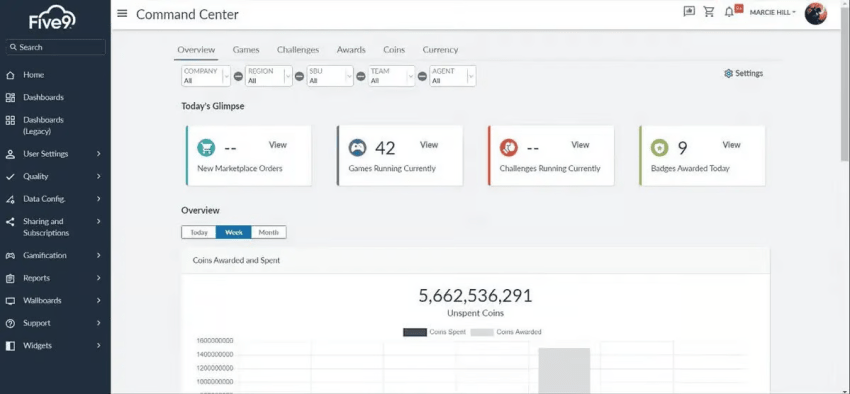Screen dimensions: 850x394
Task: Switch to the Coins tab
Action: 394,49
